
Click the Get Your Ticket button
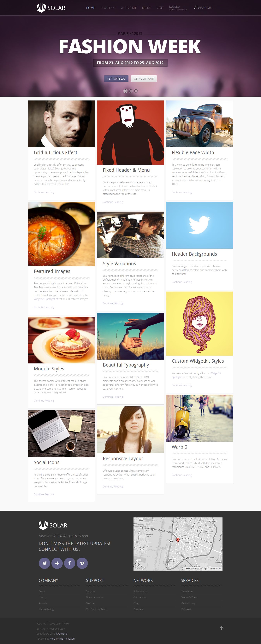pos(144,78)
